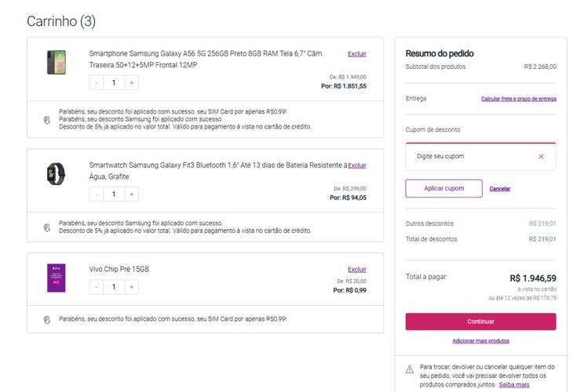Image resolution: width=584 pixels, height=392 pixels.
Task: Increase Galaxy Fit3 smartwatch quantity with plus
Action: (131, 194)
